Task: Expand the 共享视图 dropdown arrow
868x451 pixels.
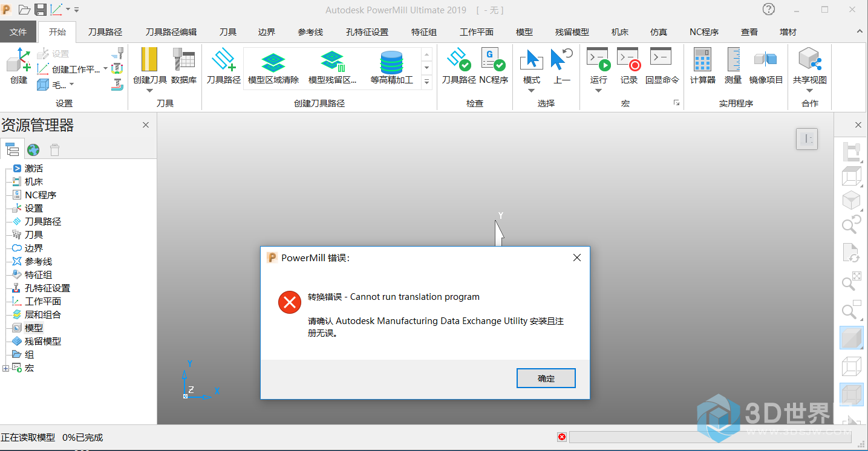Action: [809, 91]
